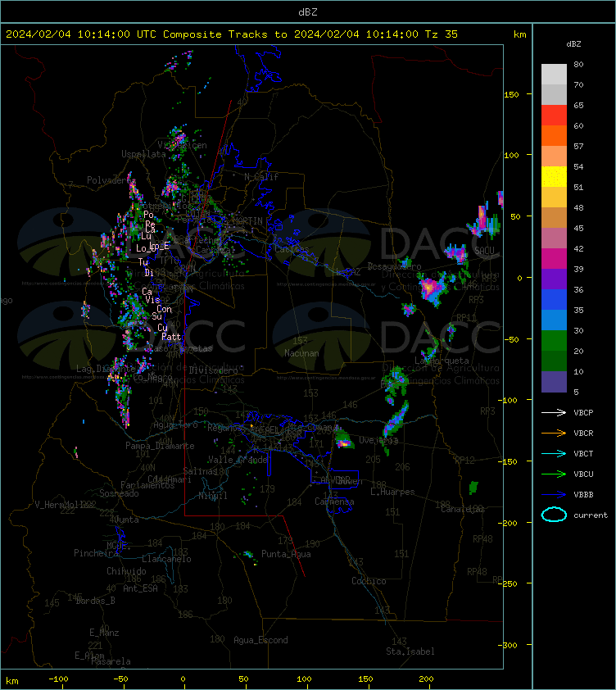Click the 'dBZ' legend heading
This screenshot has height=690, width=616.
[573, 44]
